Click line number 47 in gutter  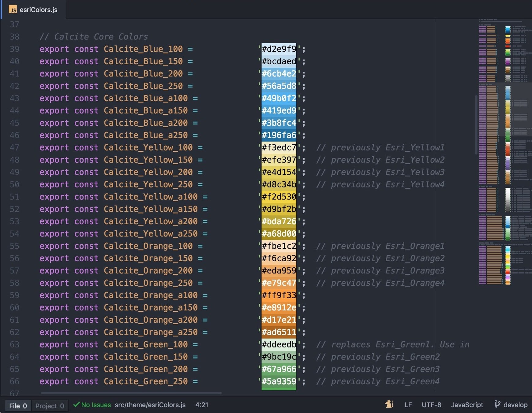(x=14, y=147)
